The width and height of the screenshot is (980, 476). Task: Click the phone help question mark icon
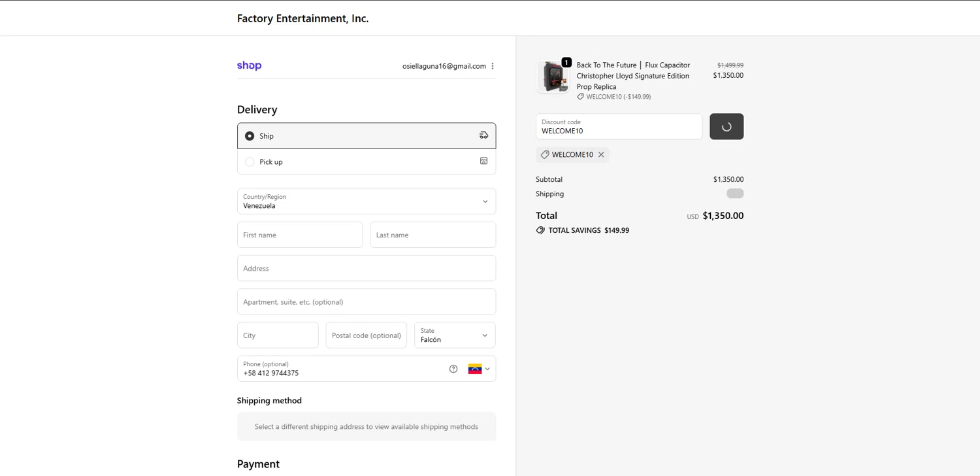click(453, 369)
